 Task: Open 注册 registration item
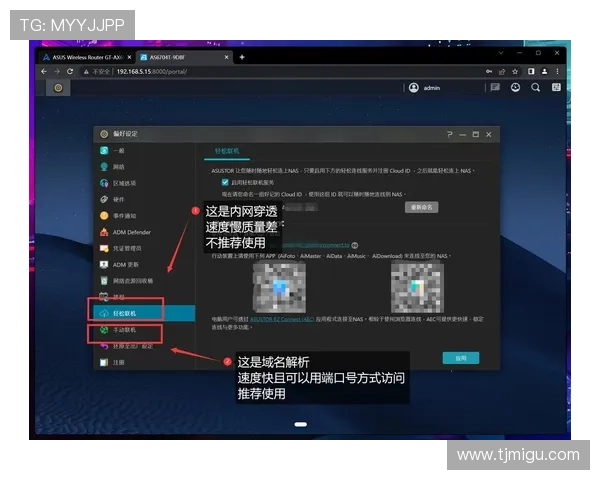click(x=118, y=362)
